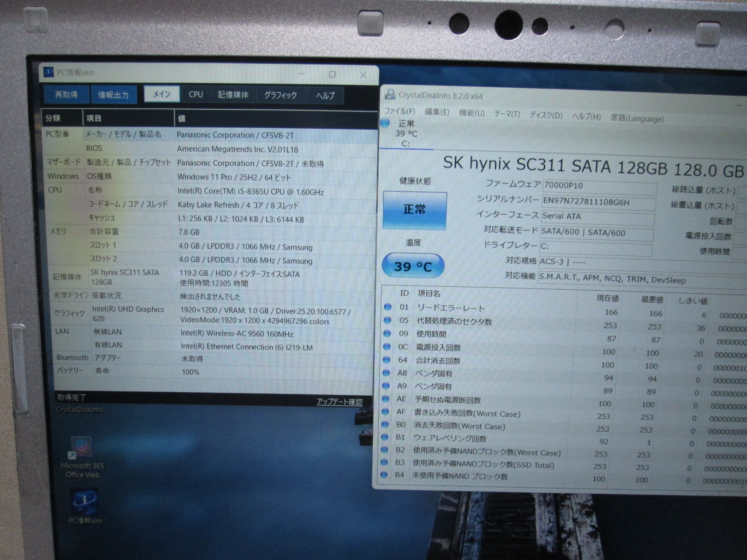The width and height of the screenshot is (747, 560).
Task: Click the serial number field EN97N727811108G6H
Action: pyautogui.click(x=599, y=203)
